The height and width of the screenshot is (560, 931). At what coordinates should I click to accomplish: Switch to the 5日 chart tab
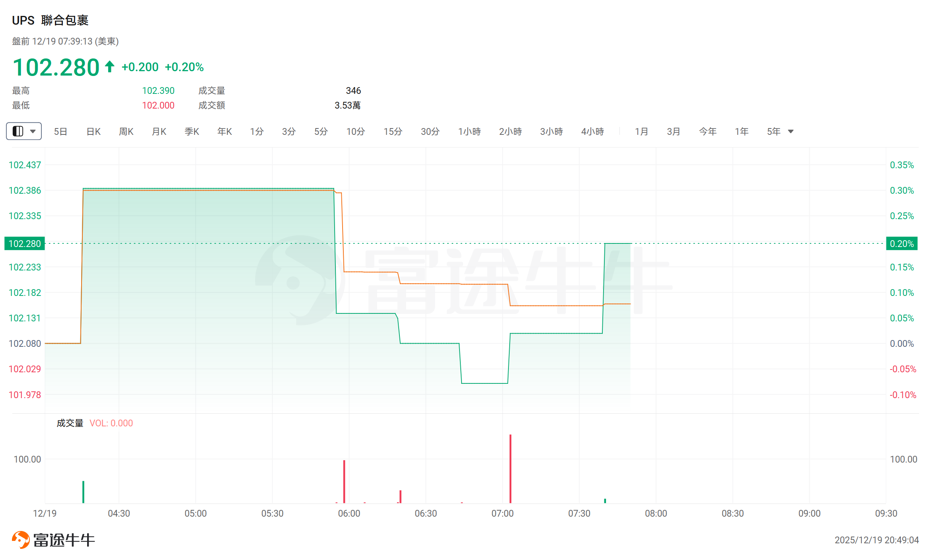[60, 131]
